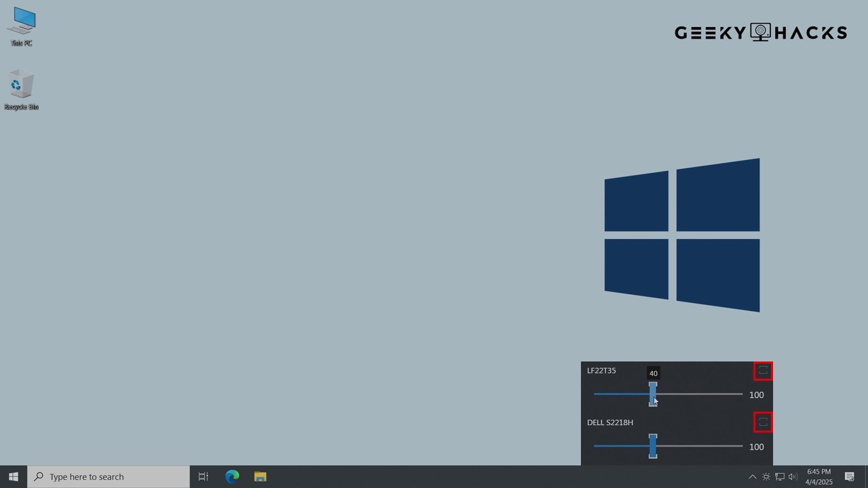Click the LF22T35 brightness slider handle
The image size is (868, 488).
pos(653,394)
